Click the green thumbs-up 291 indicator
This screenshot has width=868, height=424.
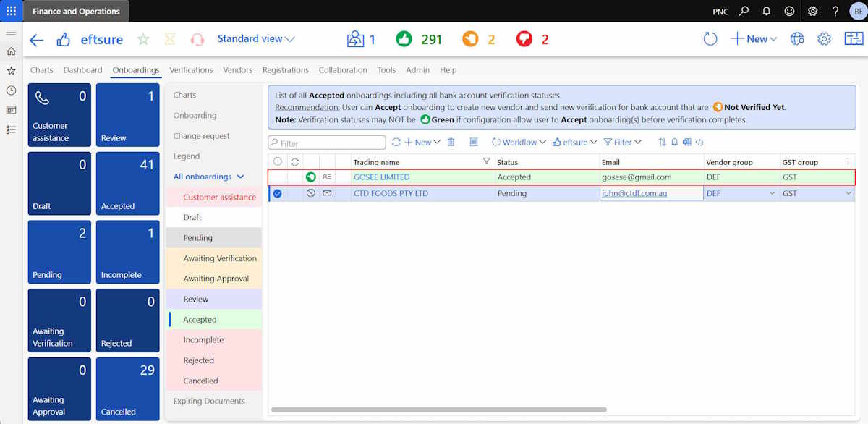point(419,39)
